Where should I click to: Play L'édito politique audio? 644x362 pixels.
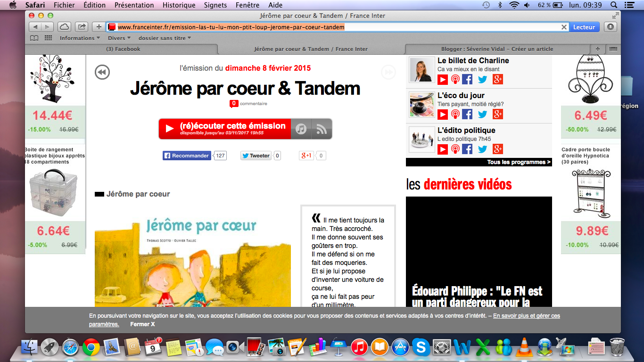click(443, 149)
